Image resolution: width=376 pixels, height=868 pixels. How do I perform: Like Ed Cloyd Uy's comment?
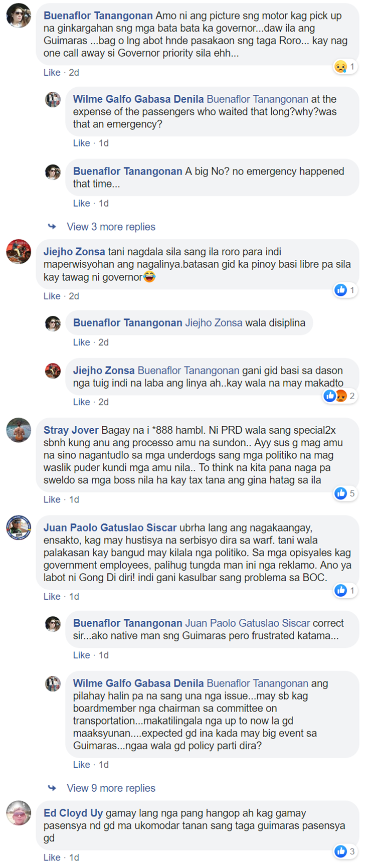[x=52, y=857]
